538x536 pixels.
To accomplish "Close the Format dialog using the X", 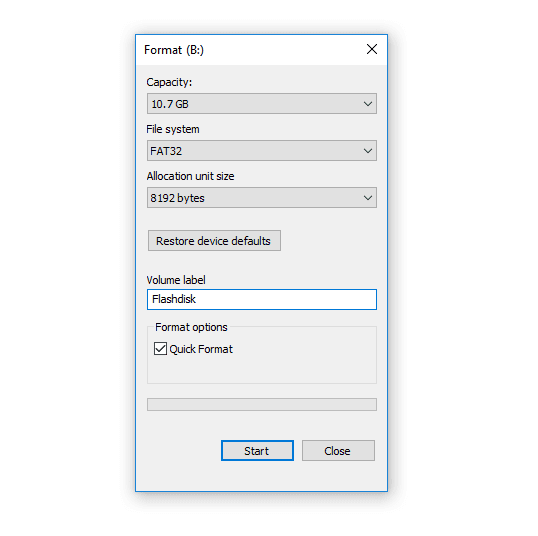I will coord(372,49).
